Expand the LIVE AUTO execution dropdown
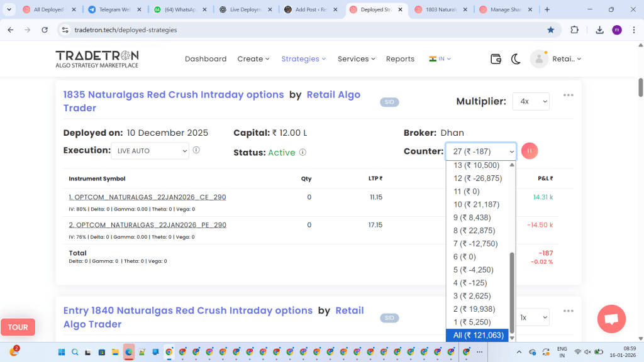Image resolution: width=644 pixels, height=362 pixels. coord(150,151)
